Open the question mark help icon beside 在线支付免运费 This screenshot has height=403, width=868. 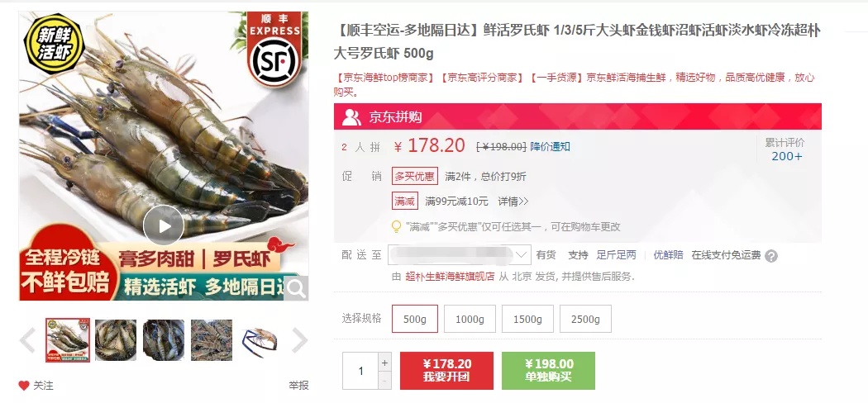(771, 256)
